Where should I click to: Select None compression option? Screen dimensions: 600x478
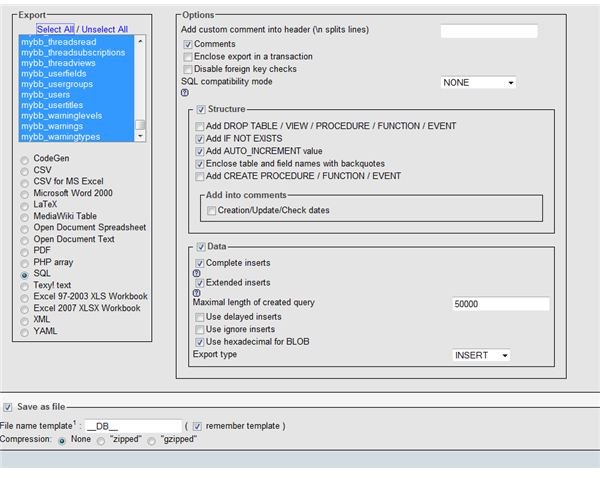click(x=62, y=441)
